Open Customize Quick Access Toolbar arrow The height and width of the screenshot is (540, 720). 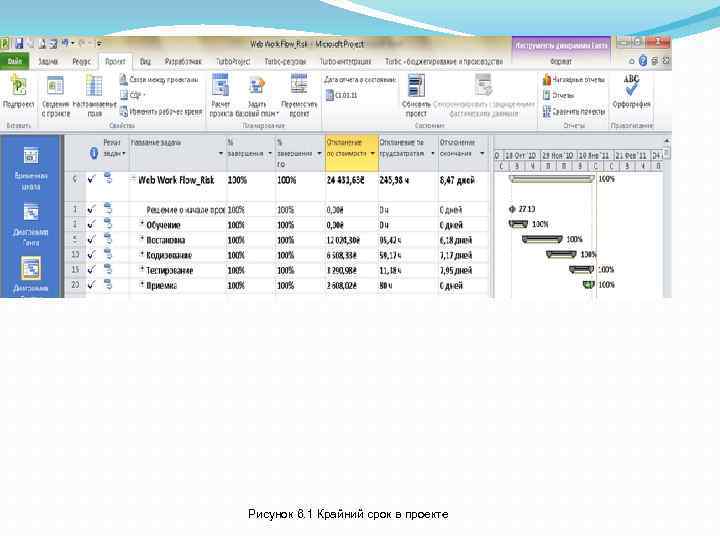[x=100, y=44]
